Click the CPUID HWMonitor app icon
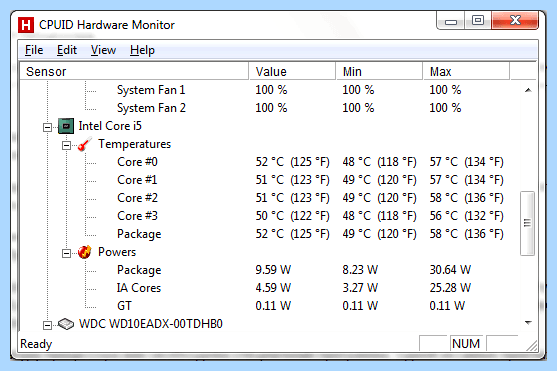The width and height of the screenshot is (557, 371). [x=26, y=25]
